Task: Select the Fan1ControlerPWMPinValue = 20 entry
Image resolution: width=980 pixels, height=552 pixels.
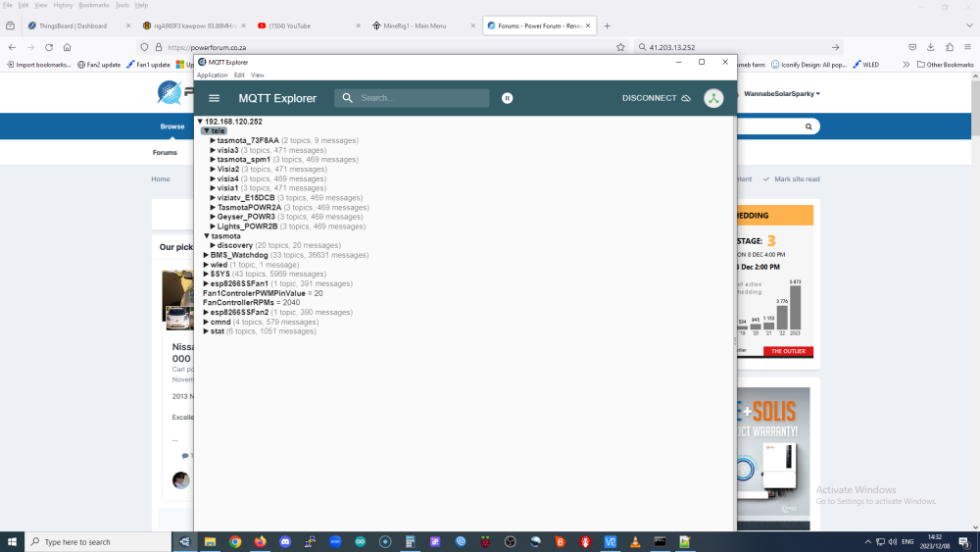Action: [263, 293]
